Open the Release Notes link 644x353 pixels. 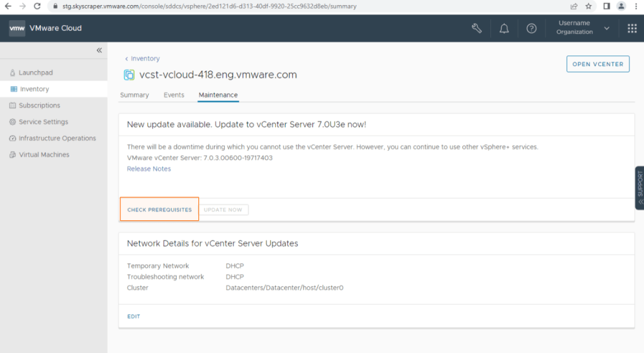149,169
